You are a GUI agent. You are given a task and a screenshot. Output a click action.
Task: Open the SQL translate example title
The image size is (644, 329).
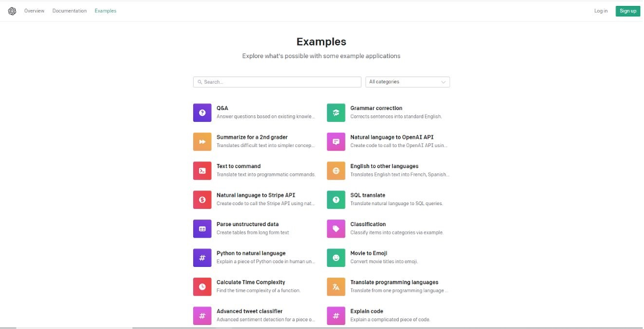[368, 195]
